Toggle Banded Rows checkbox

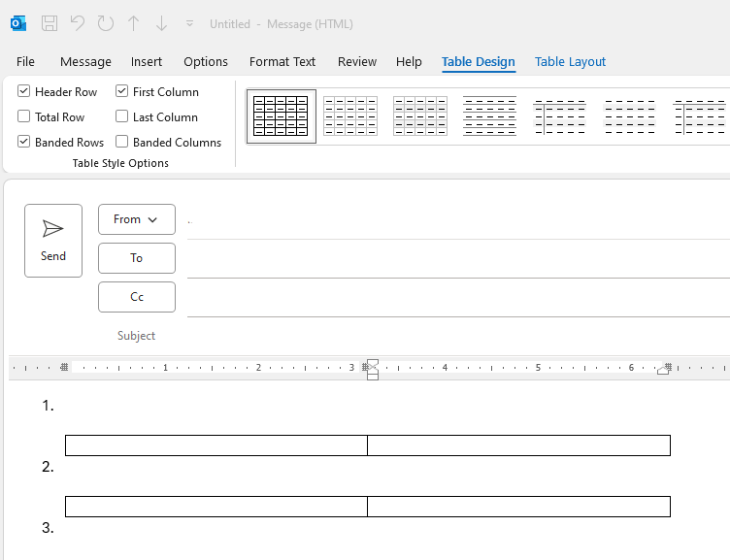pyautogui.click(x=23, y=142)
